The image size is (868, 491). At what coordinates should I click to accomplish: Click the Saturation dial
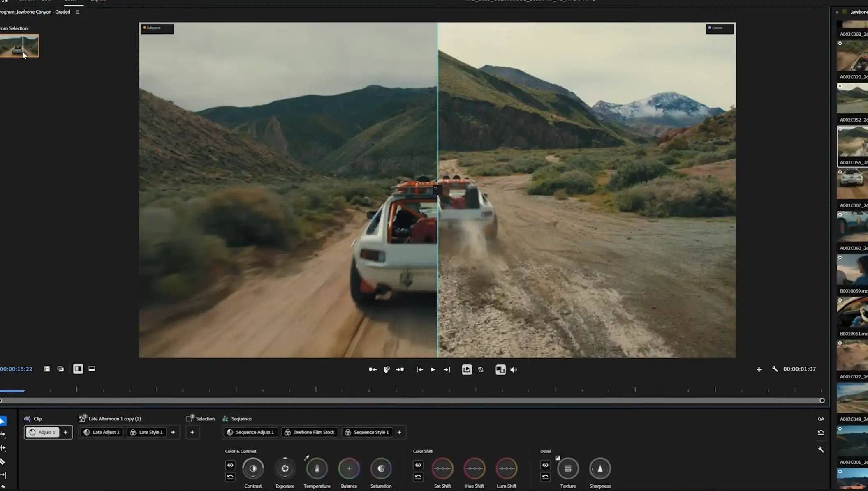(381, 468)
